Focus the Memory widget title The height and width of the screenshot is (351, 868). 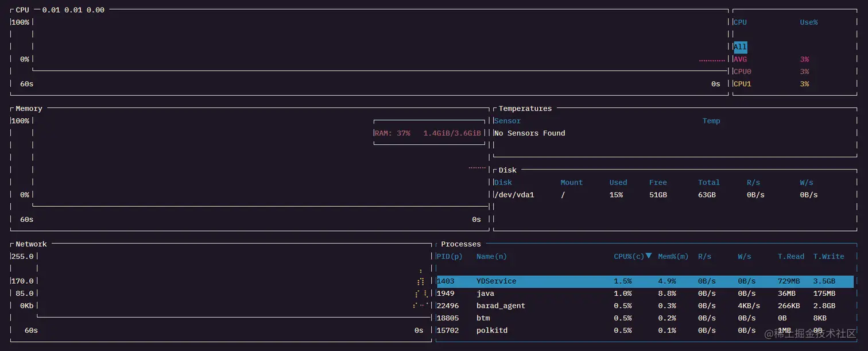(29, 109)
